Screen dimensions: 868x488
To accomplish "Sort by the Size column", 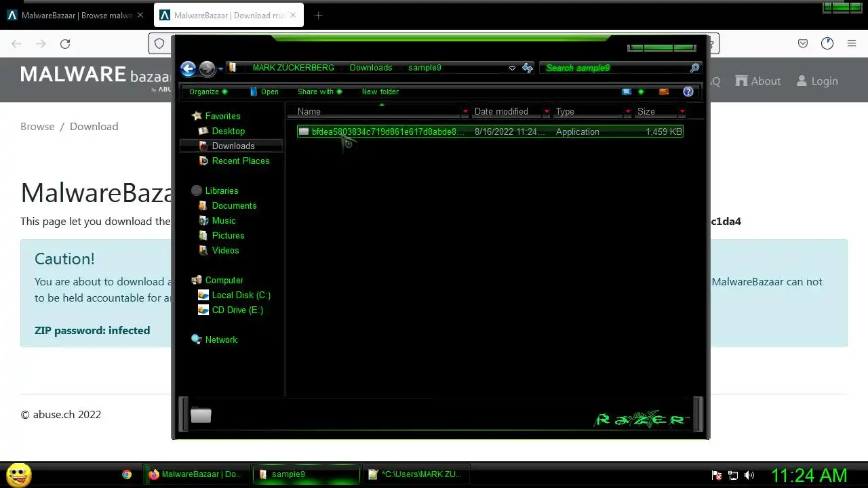I will pos(656,111).
